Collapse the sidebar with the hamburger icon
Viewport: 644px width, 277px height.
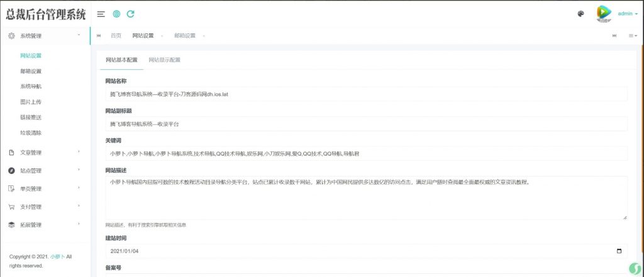101,14
